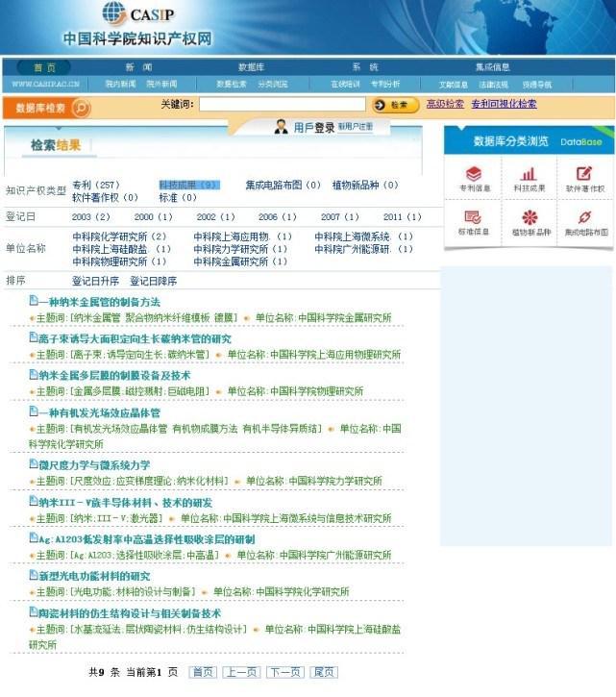Filter by 中科院广州能源研 (1)

[364, 249]
